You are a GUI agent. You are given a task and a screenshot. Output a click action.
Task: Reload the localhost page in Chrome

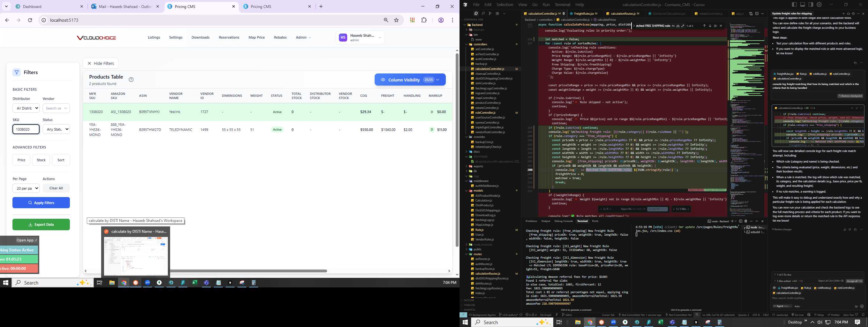click(x=30, y=20)
